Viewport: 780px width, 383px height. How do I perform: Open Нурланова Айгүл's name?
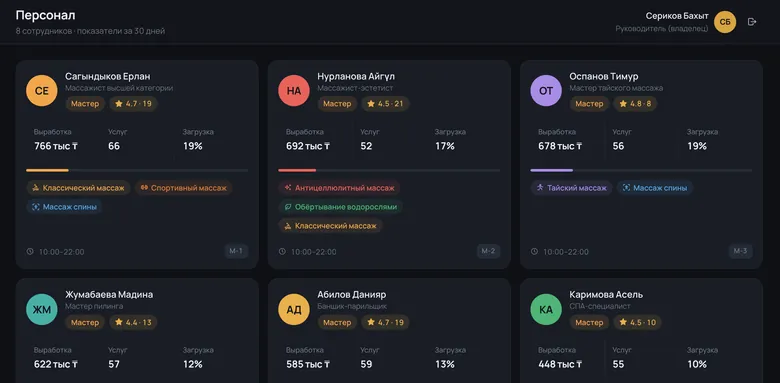pyautogui.click(x=356, y=77)
